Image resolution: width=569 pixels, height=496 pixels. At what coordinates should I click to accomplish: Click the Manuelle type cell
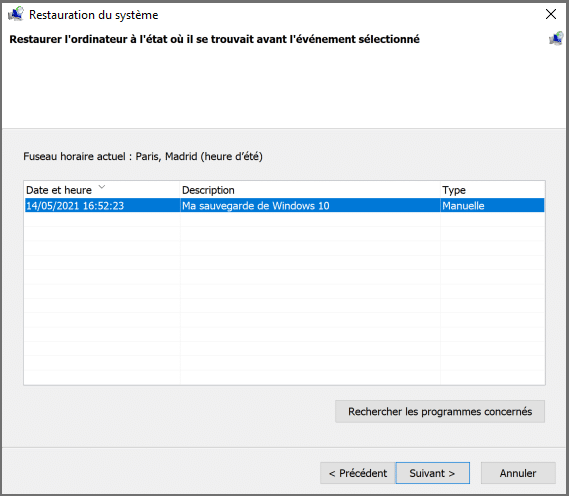coord(463,206)
